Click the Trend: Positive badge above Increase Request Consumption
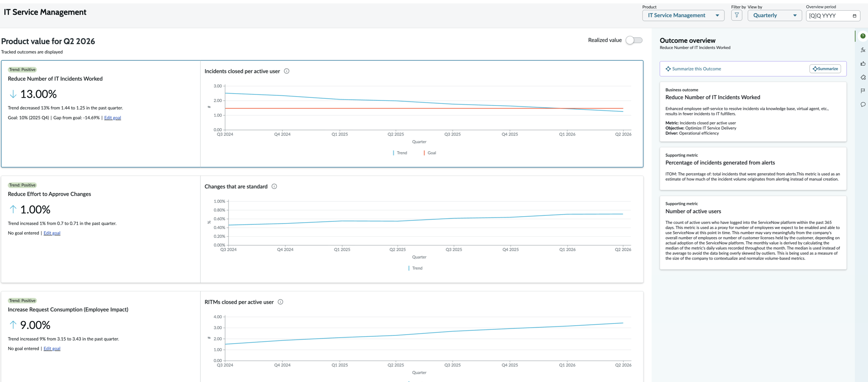The image size is (868, 382). (x=22, y=301)
